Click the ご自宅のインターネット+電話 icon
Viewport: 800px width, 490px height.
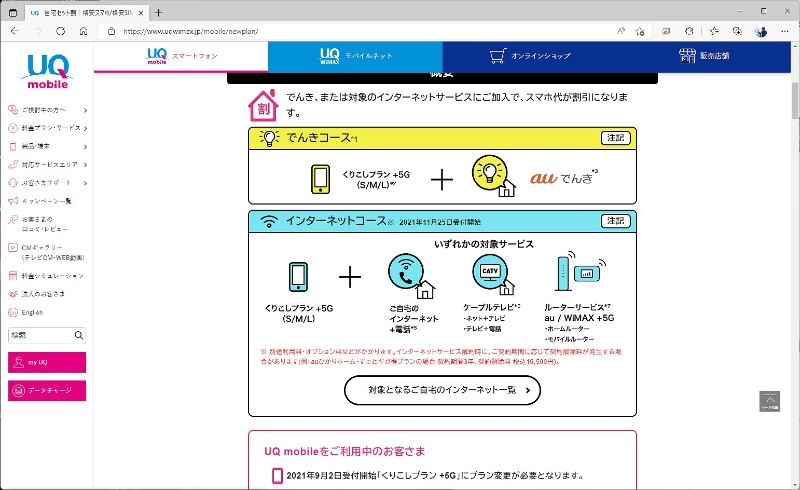point(411,276)
